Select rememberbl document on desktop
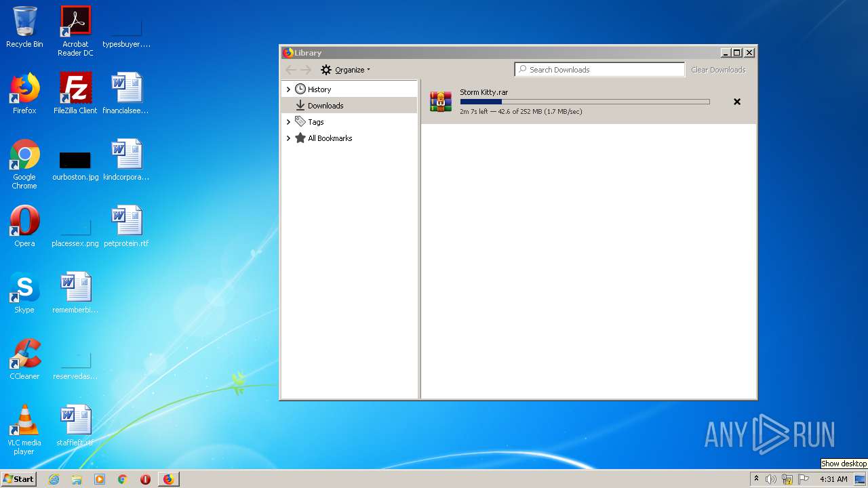Image resolution: width=868 pixels, height=488 pixels. (75, 293)
